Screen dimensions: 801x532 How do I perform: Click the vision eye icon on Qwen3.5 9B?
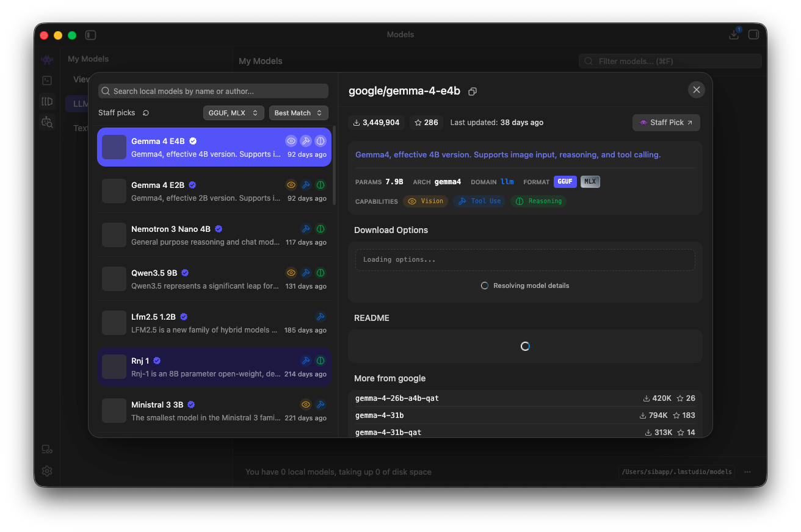pyautogui.click(x=291, y=273)
